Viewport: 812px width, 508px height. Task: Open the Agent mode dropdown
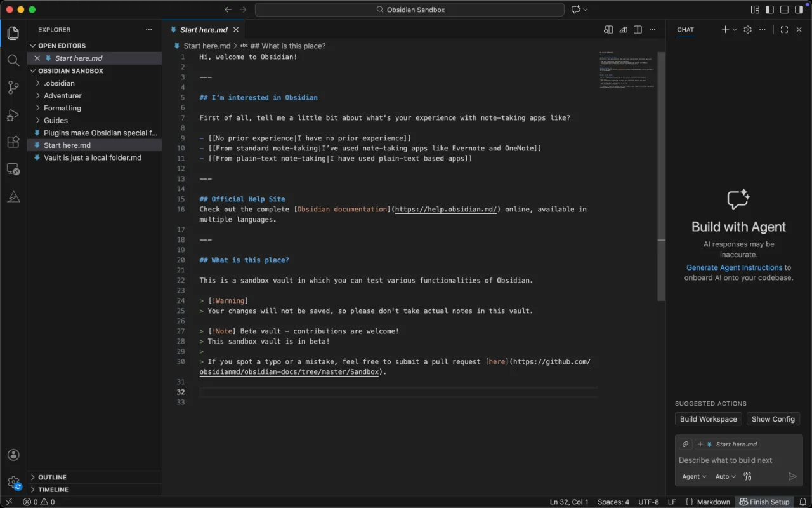click(693, 476)
